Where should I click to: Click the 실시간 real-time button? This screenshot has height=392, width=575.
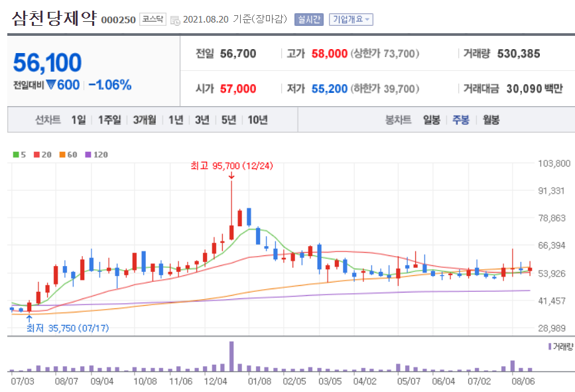point(309,19)
